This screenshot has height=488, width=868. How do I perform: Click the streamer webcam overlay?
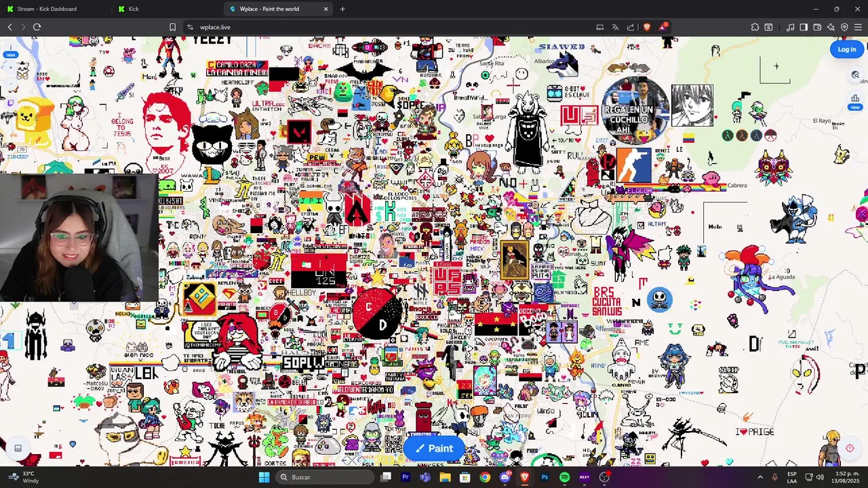(x=79, y=237)
